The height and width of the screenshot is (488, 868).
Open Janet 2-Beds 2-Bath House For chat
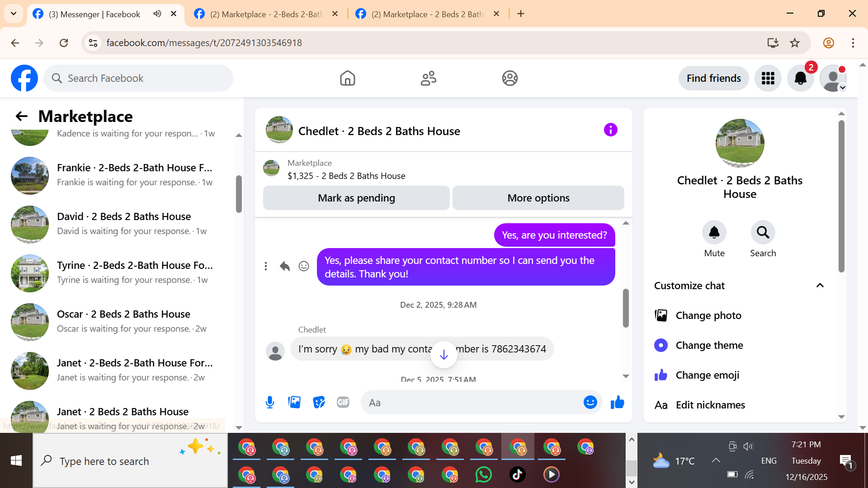coord(118,370)
